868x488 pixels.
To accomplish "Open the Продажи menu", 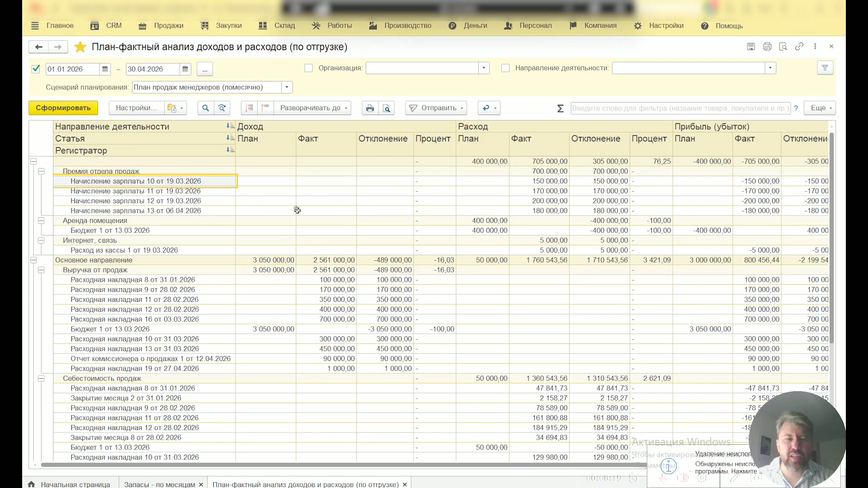I will (161, 26).
